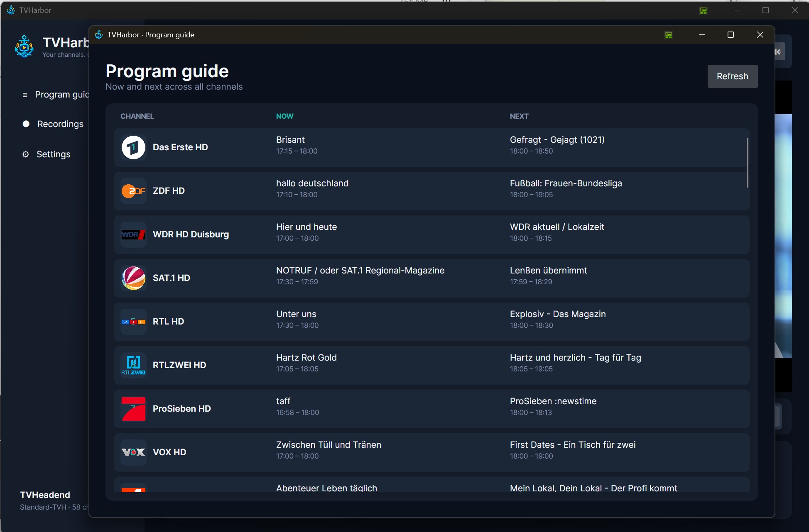Click next program WDR aktuell / Lokalzeit
This screenshot has height=532, width=809.
(x=557, y=227)
